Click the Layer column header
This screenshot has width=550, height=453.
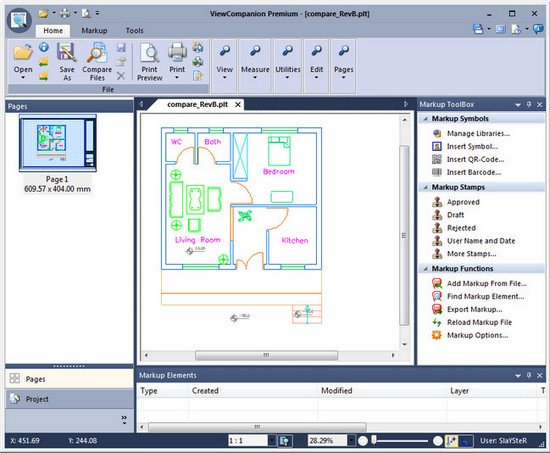click(492, 391)
